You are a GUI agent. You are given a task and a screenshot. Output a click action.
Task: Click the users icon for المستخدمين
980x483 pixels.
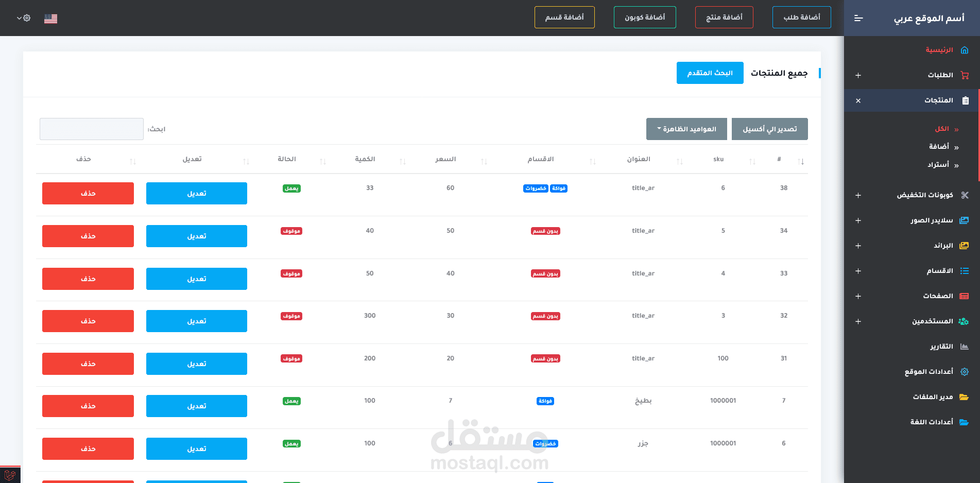[964, 321]
